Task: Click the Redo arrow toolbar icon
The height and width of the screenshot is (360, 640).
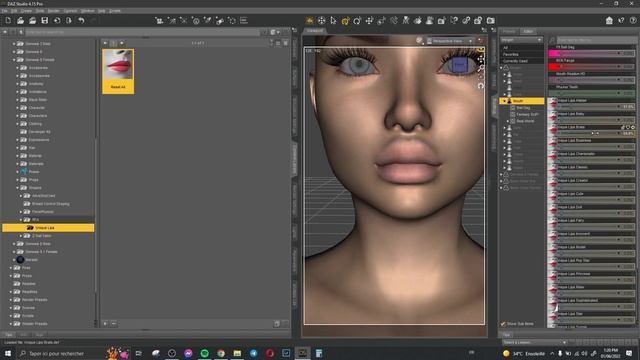Action: (93, 20)
